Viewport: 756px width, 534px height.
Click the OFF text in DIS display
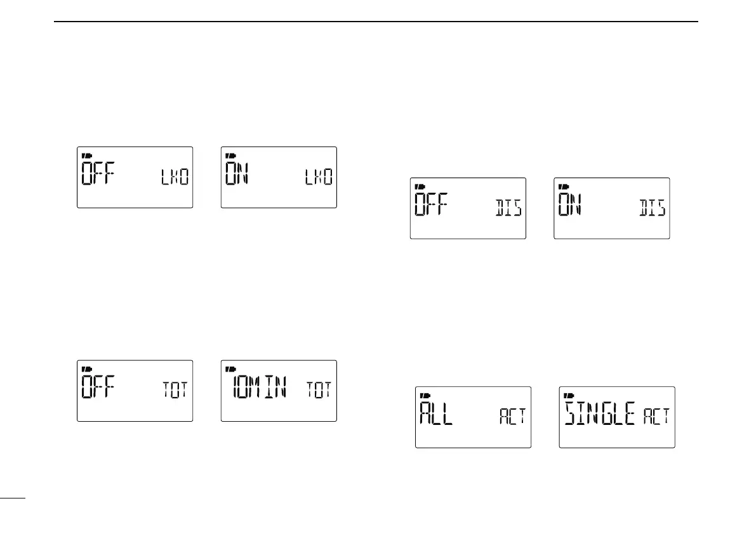click(x=432, y=204)
